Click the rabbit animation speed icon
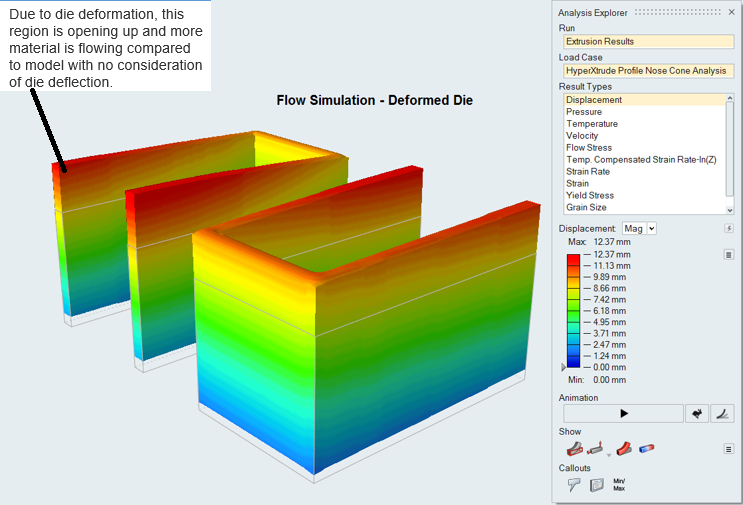Viewport: 743px width, 505px height. pyautogui.click(x=698, y=413)
